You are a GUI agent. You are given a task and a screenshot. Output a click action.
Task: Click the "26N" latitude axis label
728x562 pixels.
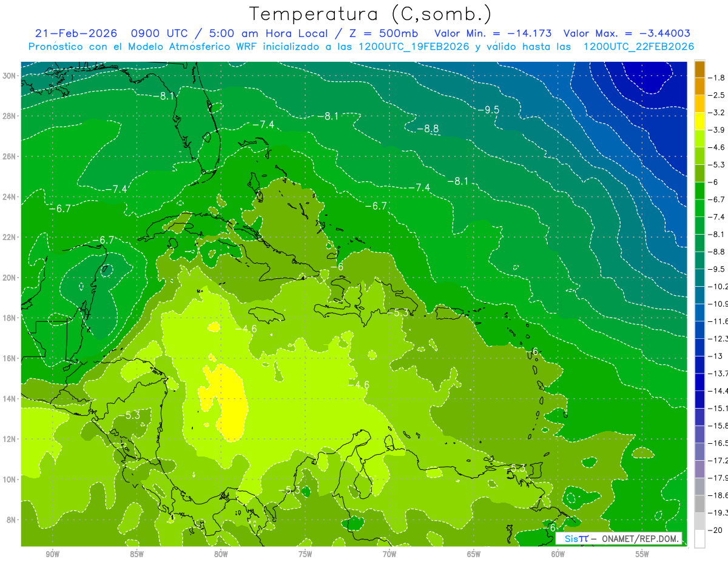pos(10,156)
